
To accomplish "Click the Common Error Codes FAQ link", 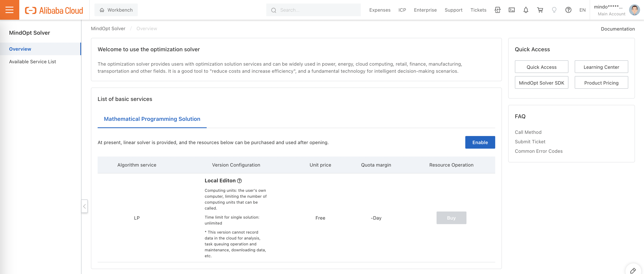I will pyautogui.click(x=539, y=151).
